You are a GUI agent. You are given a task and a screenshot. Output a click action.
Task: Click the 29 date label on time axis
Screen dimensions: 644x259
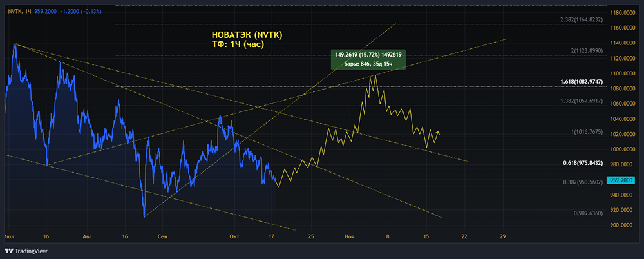point(503,237)
